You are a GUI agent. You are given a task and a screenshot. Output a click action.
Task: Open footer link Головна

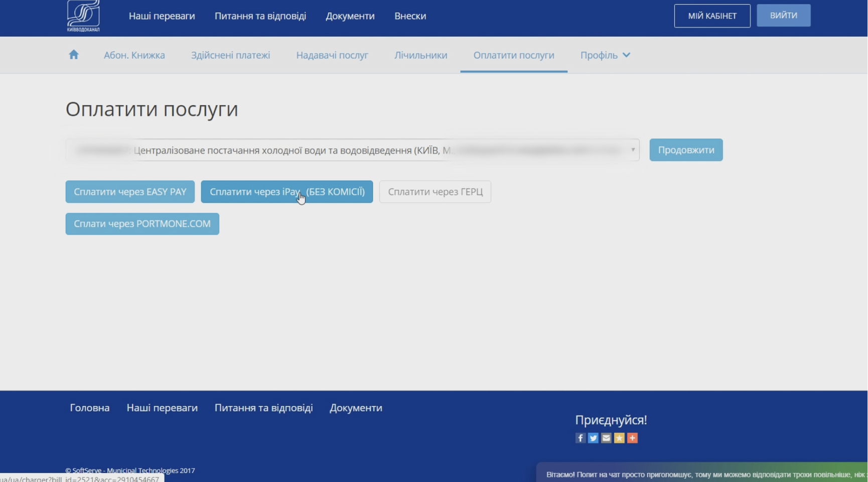pos(90,408)
